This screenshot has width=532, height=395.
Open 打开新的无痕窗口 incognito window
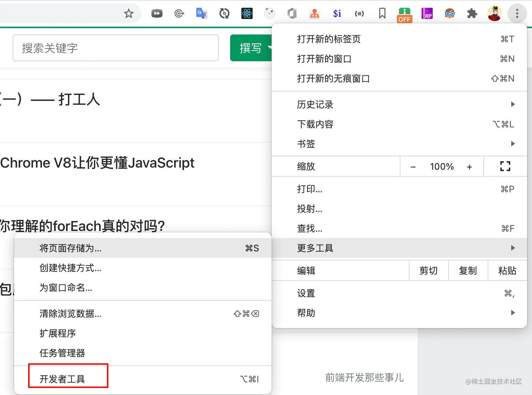[x=399, y=79]
